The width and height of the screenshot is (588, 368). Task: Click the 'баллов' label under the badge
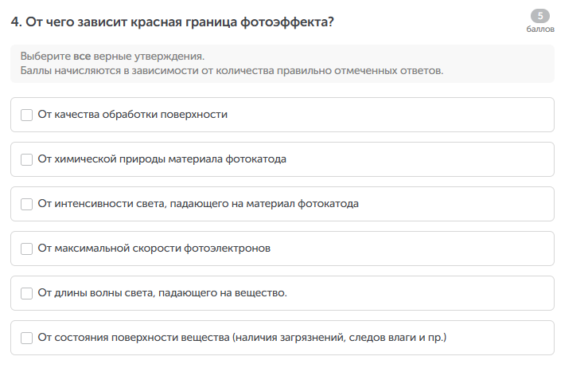pyautogui.click(x=540, y=29)
